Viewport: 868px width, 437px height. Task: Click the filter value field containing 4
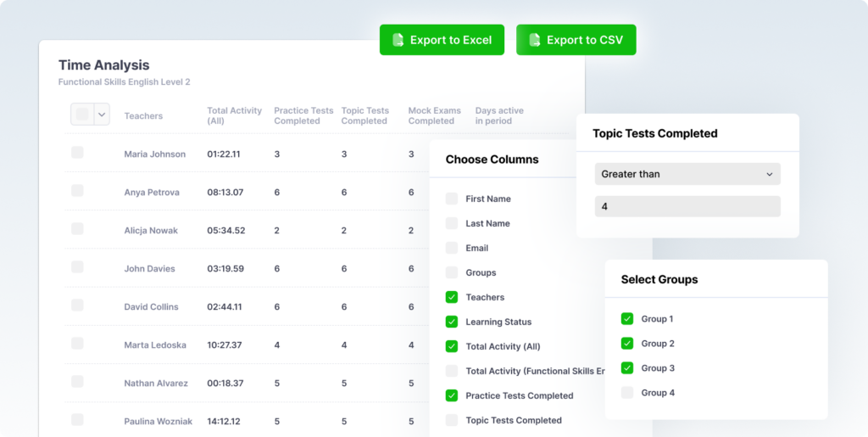[687, 206]
